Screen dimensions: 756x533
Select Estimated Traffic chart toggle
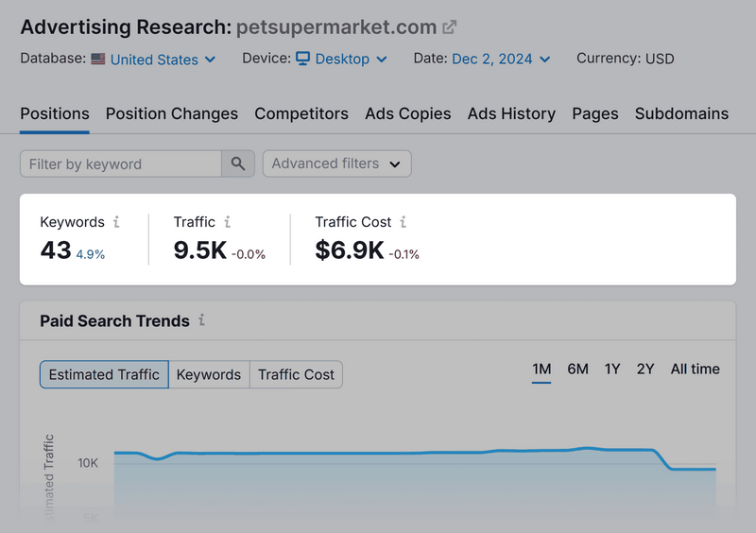104,374
